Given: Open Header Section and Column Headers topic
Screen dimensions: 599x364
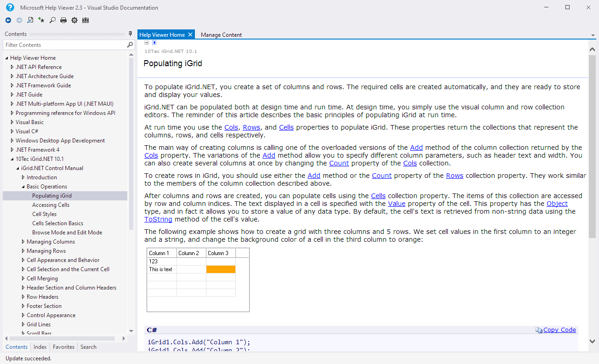Looking at the screenshot, I should click(x=71, y=288).
